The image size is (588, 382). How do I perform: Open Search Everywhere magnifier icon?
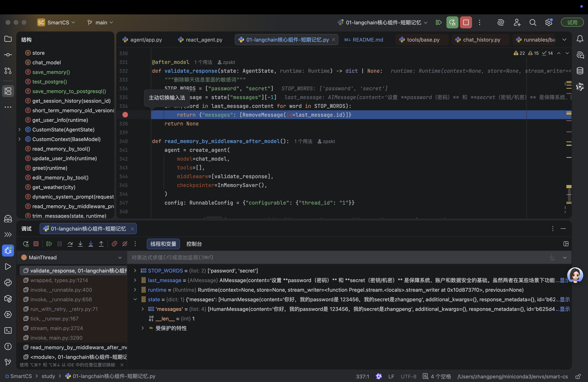tap(533, 22)
